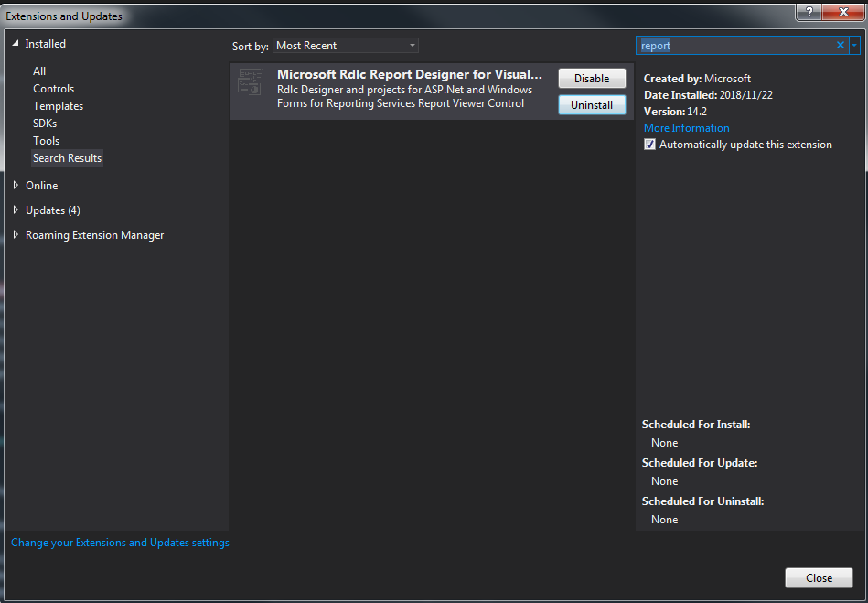868x603 pixels.
Task: Clear the search field using the X icon
Action: [840, 45]
